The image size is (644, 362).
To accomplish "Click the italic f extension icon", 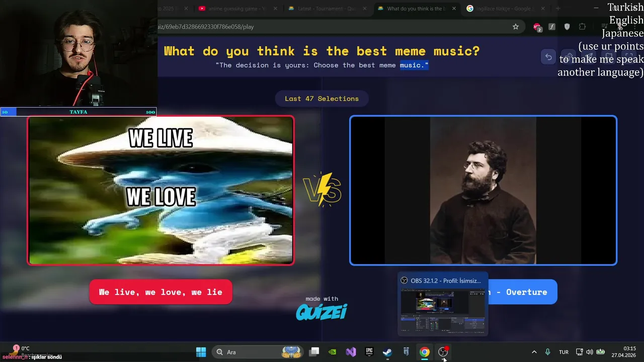I will click(552, 27).
